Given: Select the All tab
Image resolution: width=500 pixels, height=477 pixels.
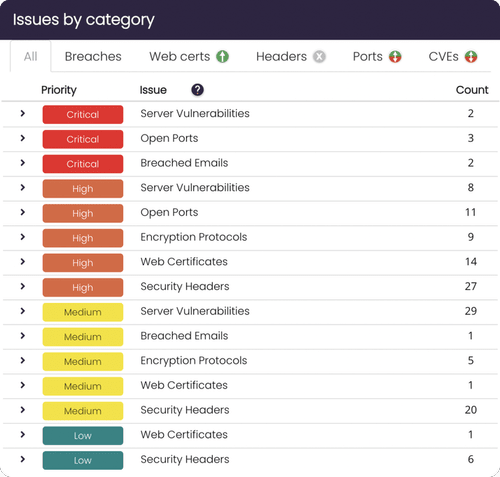Looking at the screenshot, I should point(31,56).
